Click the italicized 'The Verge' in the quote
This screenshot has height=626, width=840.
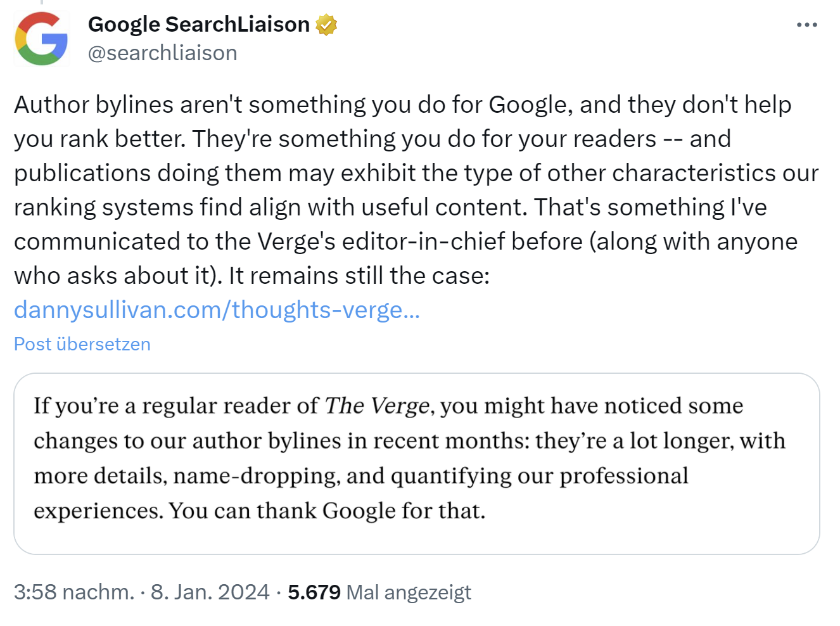376,405
